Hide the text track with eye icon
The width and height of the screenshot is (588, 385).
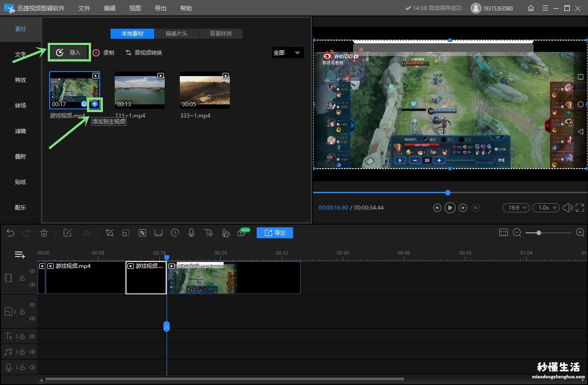32,336
